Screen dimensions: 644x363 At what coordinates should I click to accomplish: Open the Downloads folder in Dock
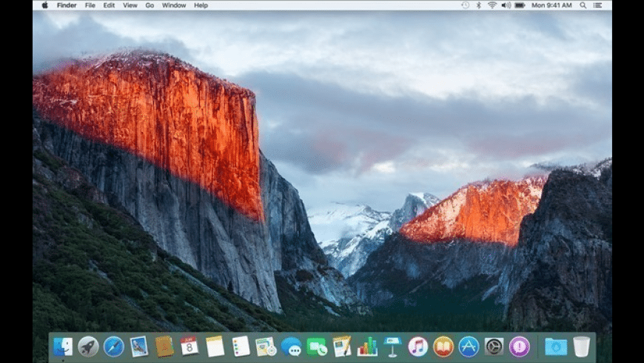pyautogui.click(x=556, y=347)
